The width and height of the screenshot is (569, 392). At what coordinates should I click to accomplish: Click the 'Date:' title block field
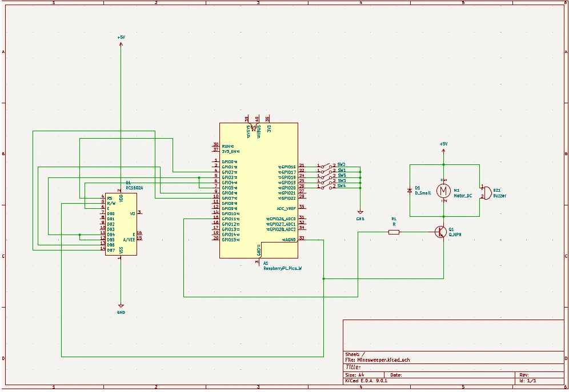[x=396, y=375]
